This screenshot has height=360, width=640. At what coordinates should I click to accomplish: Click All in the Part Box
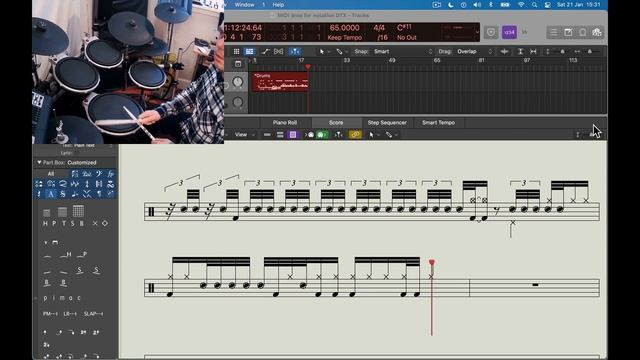tap(51, 174)
